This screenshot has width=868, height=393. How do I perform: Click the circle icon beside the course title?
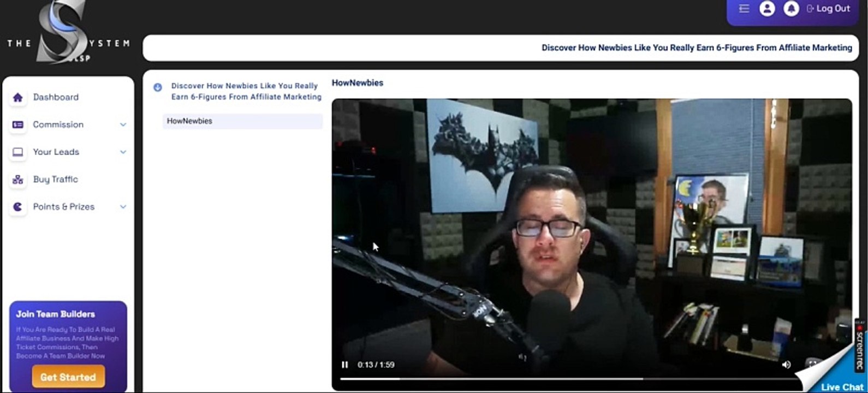click(158, 87)
